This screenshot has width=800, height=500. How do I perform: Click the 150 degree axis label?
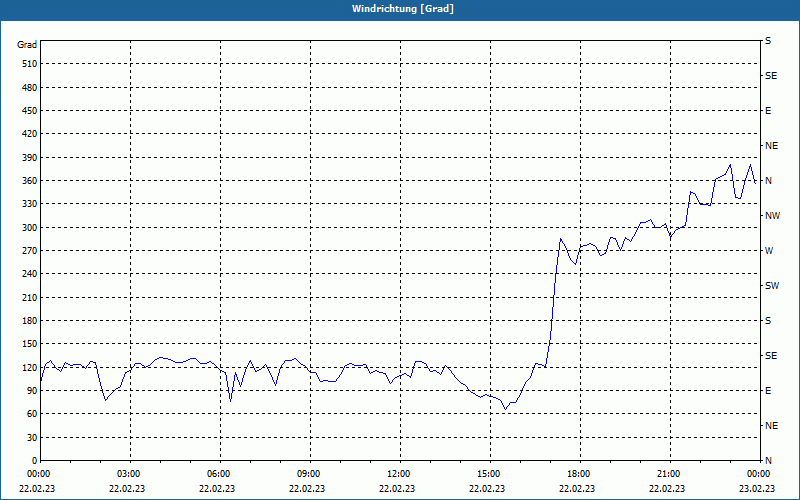point(30,344)
